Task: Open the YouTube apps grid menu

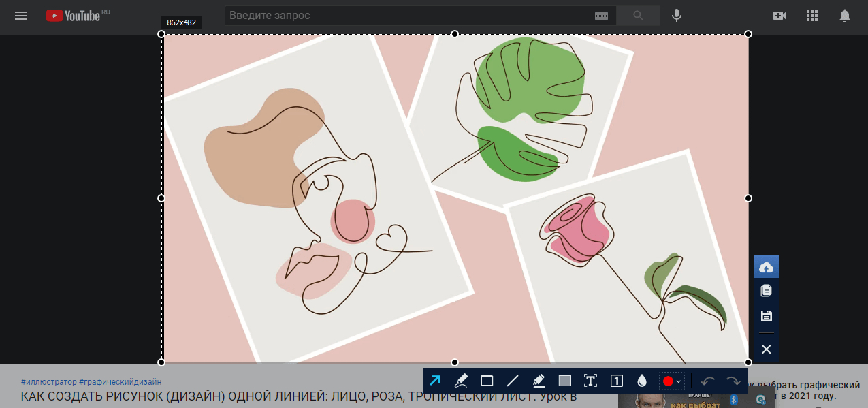Action: coord(811,16)
